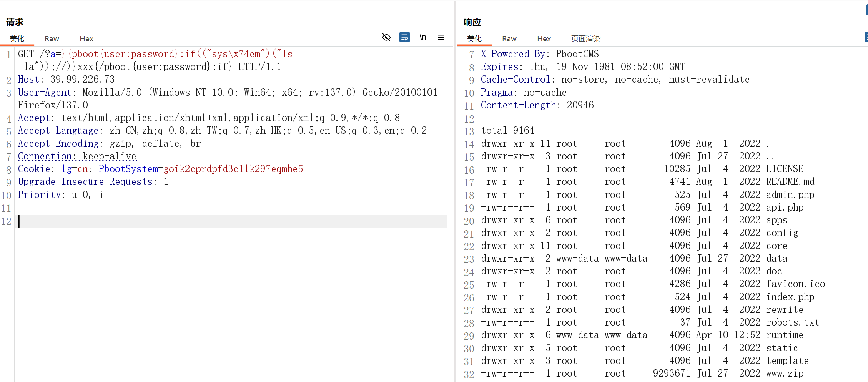Click the api.php file entry
The height and width of the screenshot is (382, 868).
[x=785, y=208]
